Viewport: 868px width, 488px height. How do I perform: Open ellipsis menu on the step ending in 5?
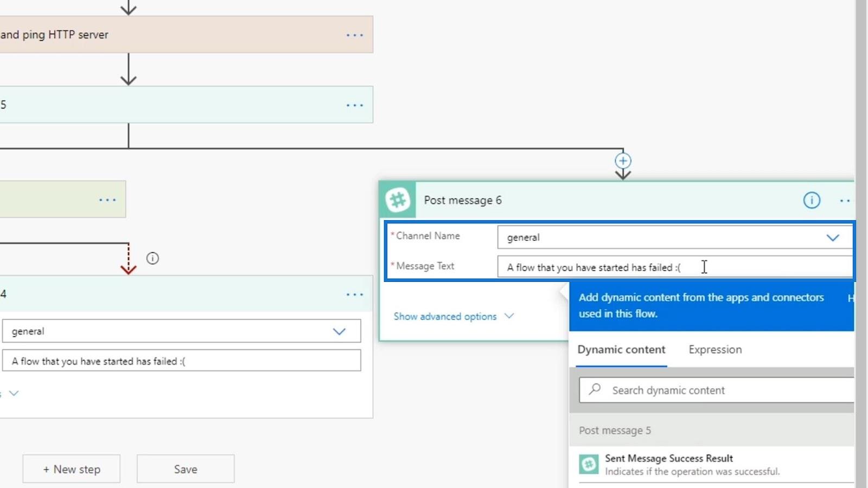[x=355, y=105]
